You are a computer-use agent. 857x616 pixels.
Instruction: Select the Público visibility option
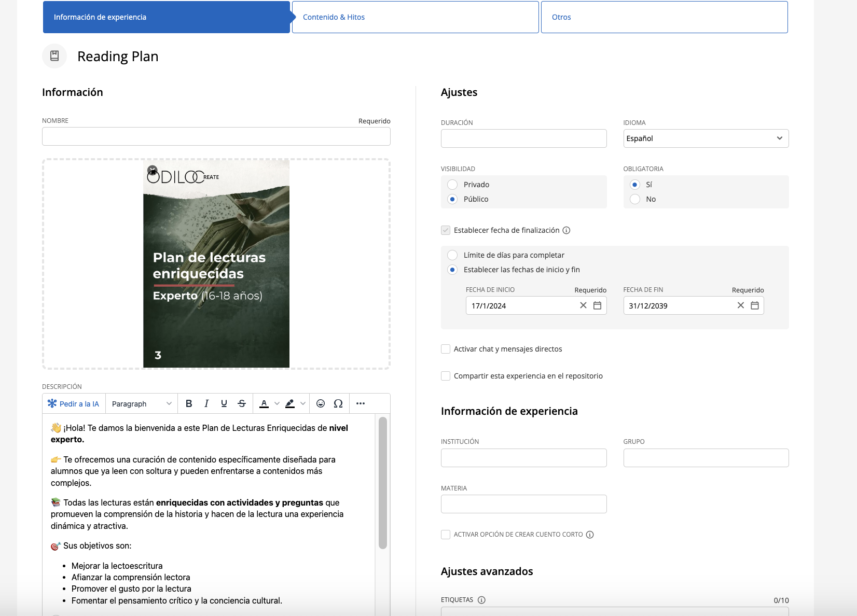tap(452, 199)
